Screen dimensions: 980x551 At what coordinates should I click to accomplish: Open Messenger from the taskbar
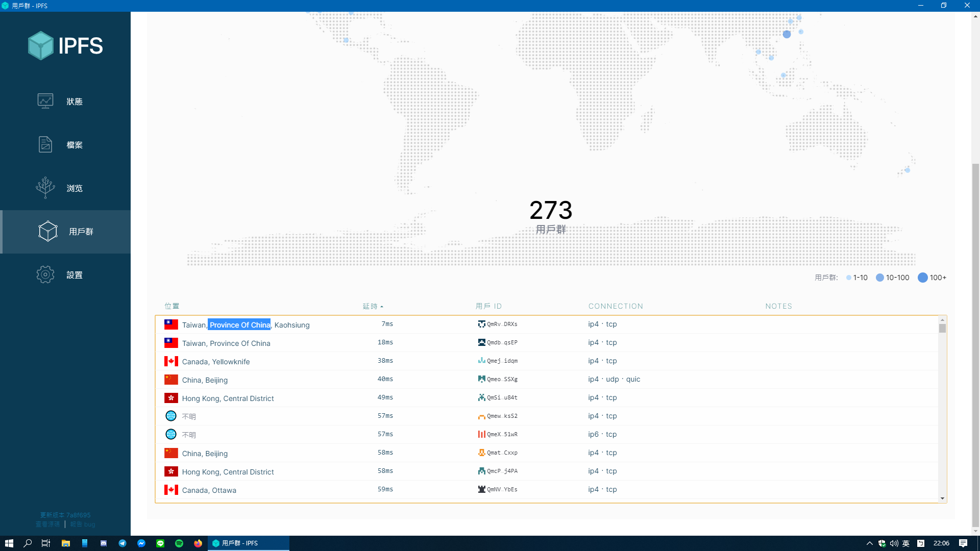coord(141,543)
